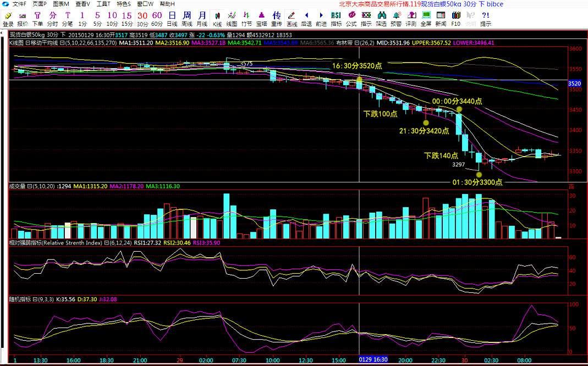Switch to the 周线 weekly chart
The width and height of the screenshot is (588, 366).
click(187, 19)
